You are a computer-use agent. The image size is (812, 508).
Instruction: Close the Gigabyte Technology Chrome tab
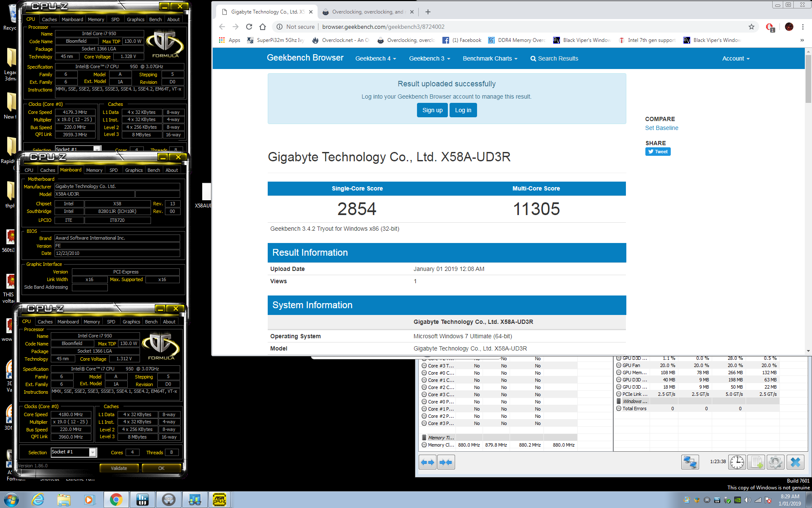(x=311, y=12)
